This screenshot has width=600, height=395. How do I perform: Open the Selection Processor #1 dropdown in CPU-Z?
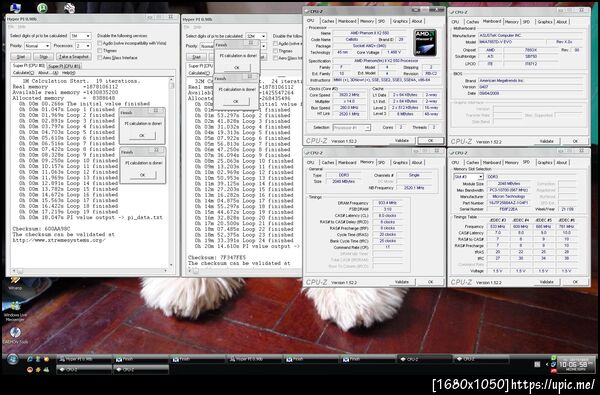pyautogui.click(x=352, y=128)
